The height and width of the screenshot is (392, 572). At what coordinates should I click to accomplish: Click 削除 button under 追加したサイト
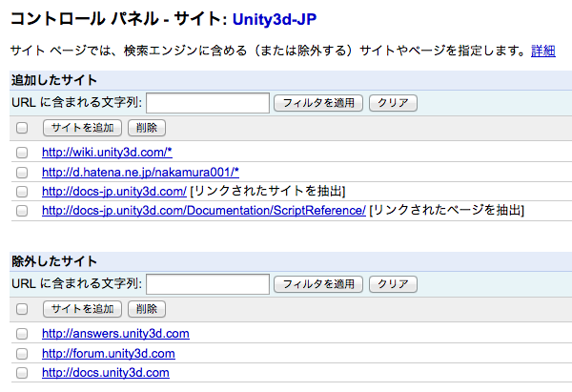(x=147, y=128)
